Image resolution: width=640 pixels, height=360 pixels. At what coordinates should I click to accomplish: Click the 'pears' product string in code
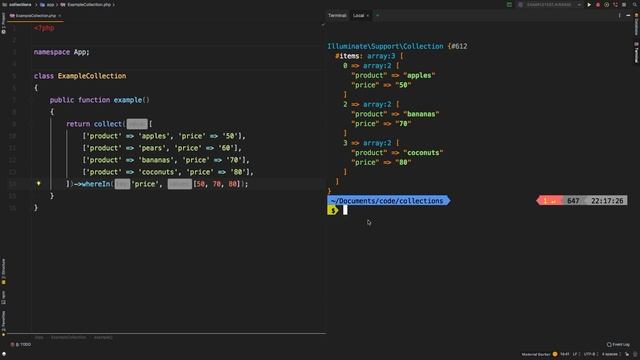pyautogui.click(x=151, y=148)
